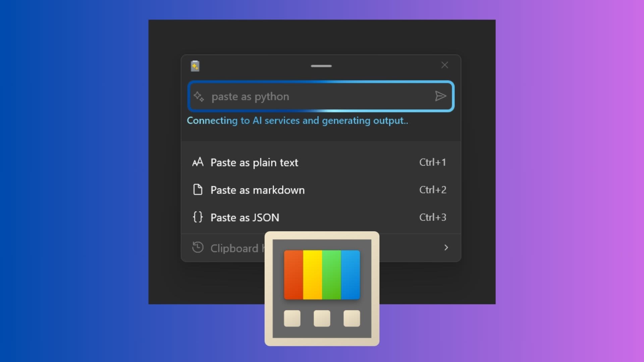Click the AI-generating status message link
Viewport: 644px width, 362px height.
point(298,120)
